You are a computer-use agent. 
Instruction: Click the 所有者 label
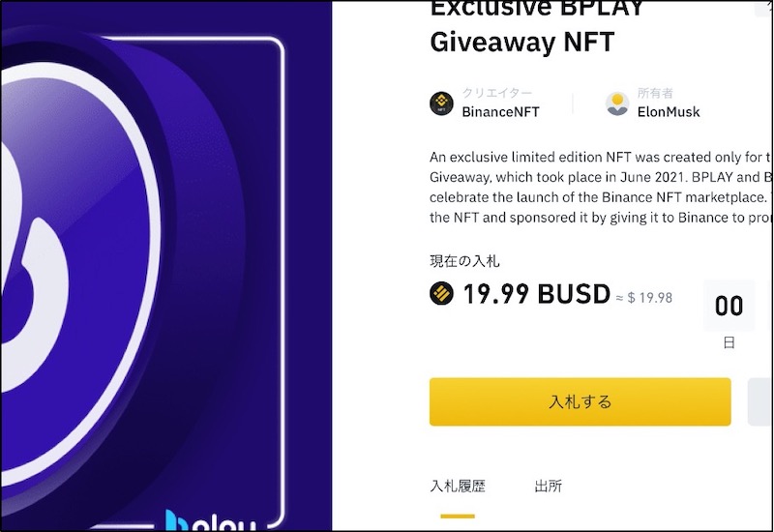[655, 93]
